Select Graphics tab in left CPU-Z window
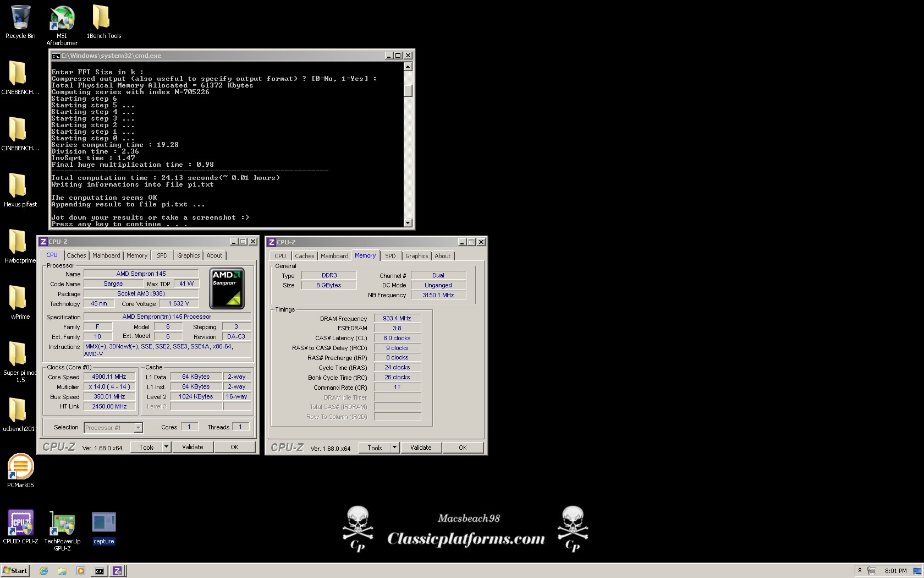The image size is (924, 578). coord(189,255)
